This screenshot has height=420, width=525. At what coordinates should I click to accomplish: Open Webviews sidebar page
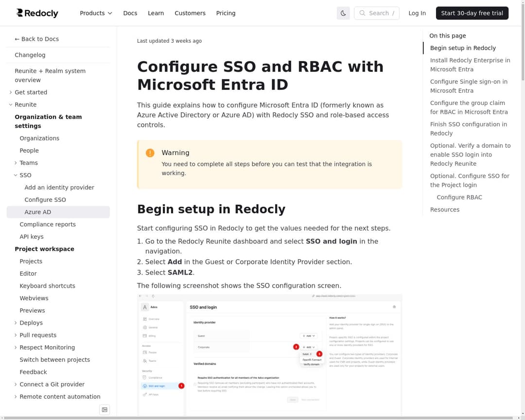point(34,298)
